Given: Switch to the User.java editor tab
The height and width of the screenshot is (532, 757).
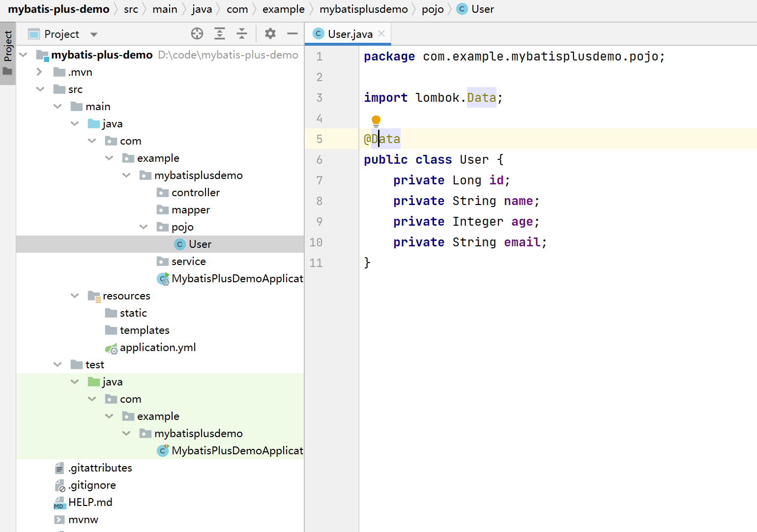Looking at the screenshot, I should pos(349,34).
